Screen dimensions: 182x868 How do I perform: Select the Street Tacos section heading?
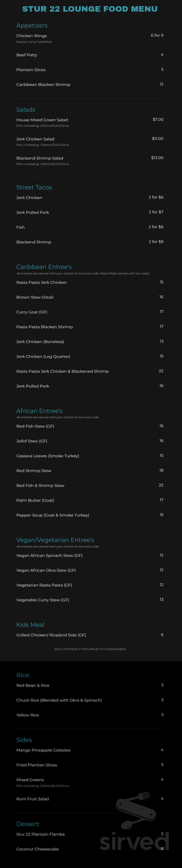point(34,187)
